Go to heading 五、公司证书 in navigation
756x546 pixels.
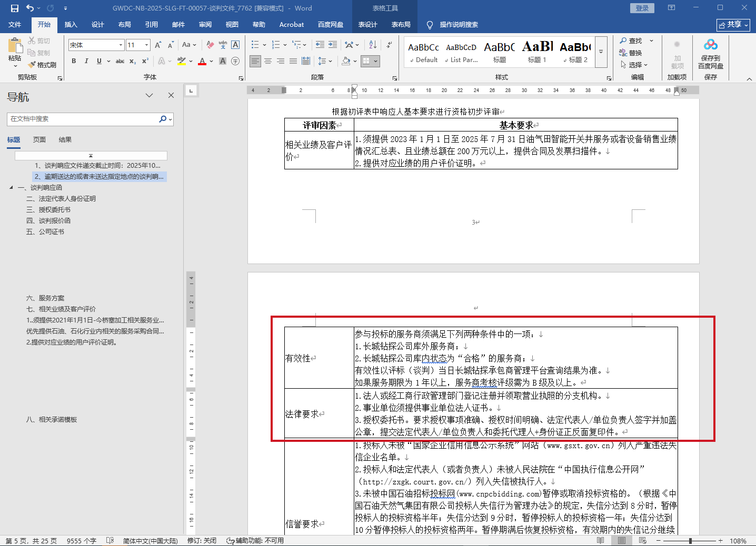[x=45, y=232]
